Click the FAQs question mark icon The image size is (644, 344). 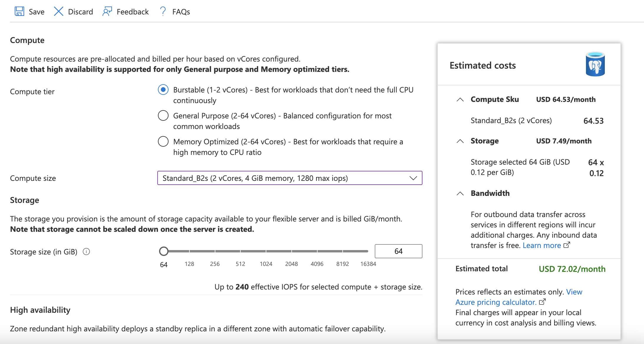pos(163,11)
